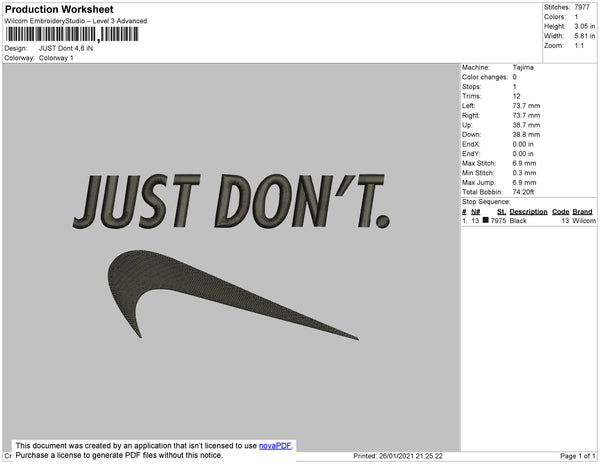Select the 'St.' column header
Image resolution: width=600 pixels, height=464 pixels.
coord(501,212)
